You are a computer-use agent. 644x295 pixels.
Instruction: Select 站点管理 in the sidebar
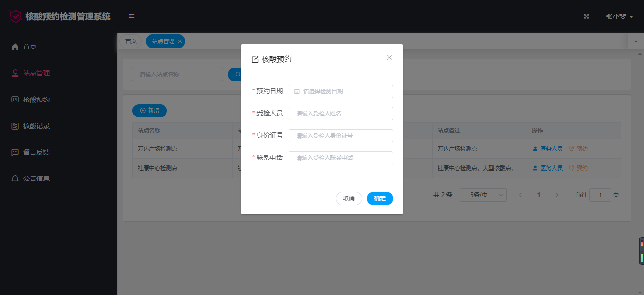(58, 73)
